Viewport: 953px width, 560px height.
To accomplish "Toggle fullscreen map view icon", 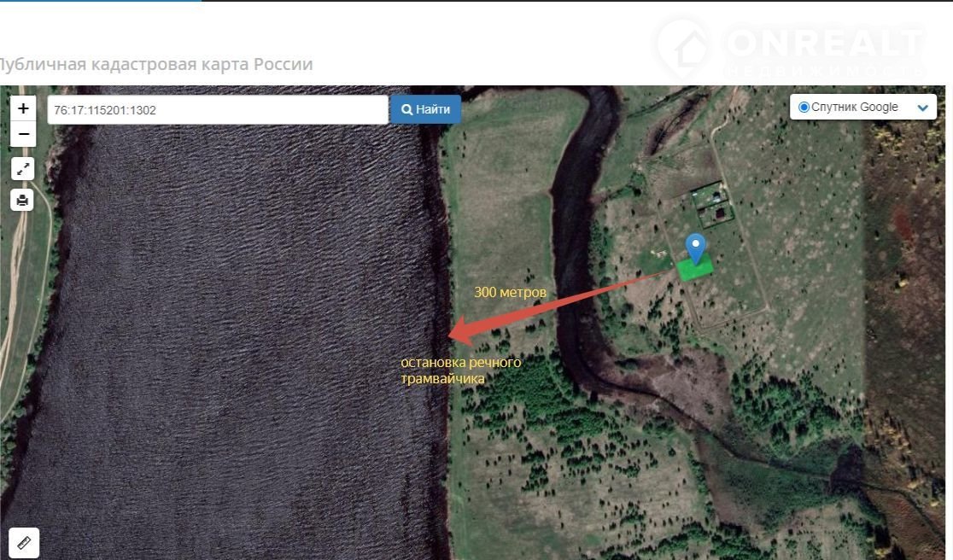I will click(x=23, y=169).
